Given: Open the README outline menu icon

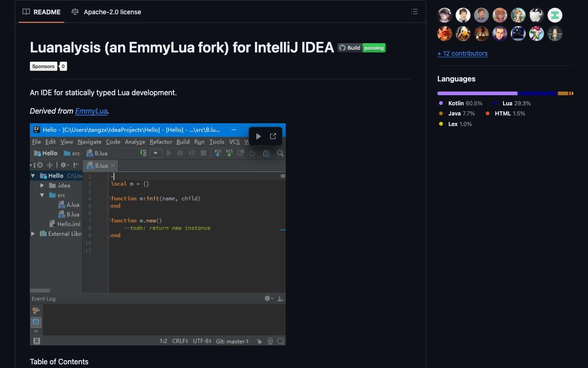Looking at the screenshot, I should (x=414, y=12).
